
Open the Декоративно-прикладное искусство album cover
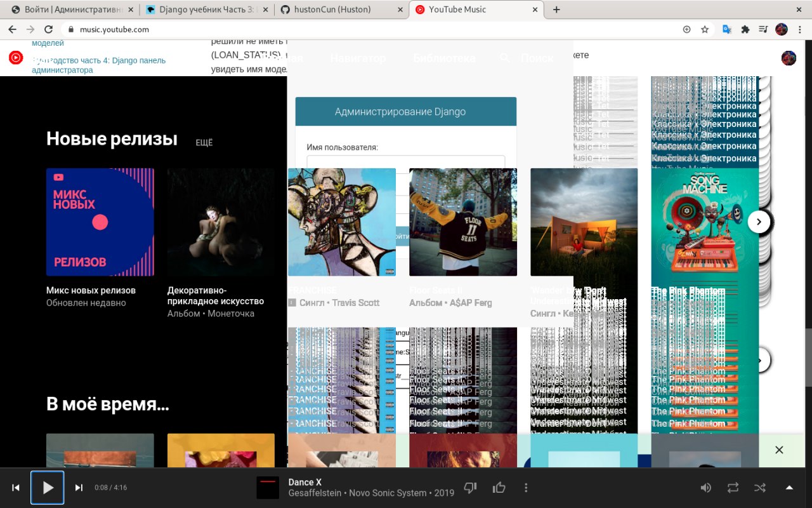point(221,222)
